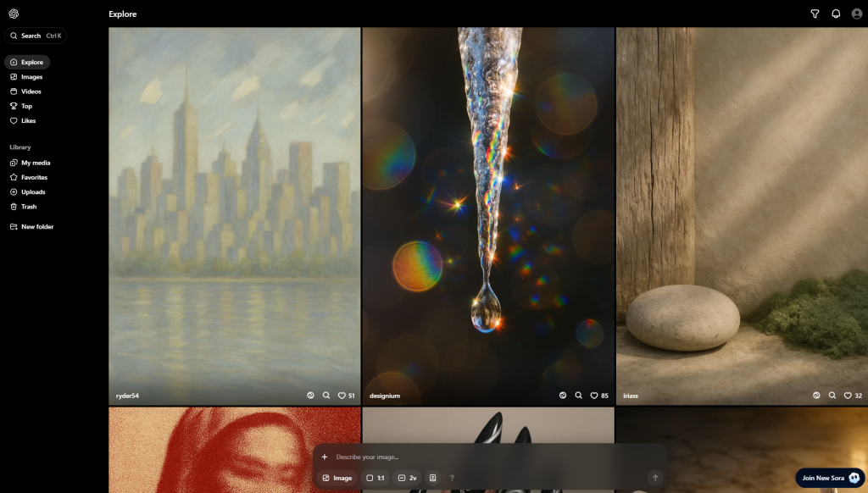Toggle the heart on ryder54's city painting
This screenshot has width=868, height=493.
[342, 396]
